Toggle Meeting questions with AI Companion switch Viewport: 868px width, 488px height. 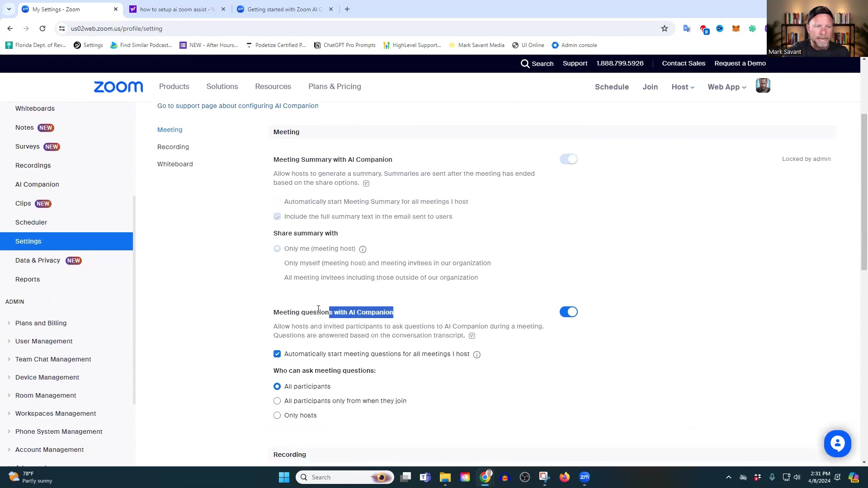tap(568, 312)
